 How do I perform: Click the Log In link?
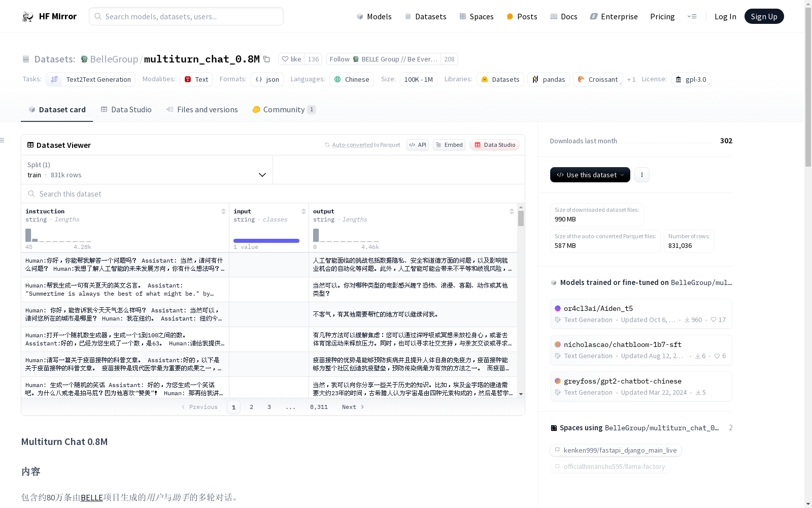click(x=725, y=16)
